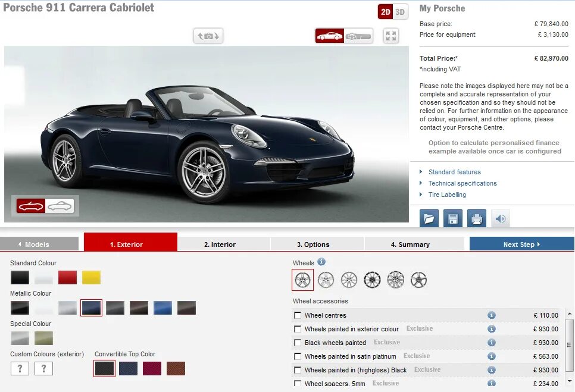Expand Standard features section
Viewport: 575px width, 392px height.
[454, 172]
